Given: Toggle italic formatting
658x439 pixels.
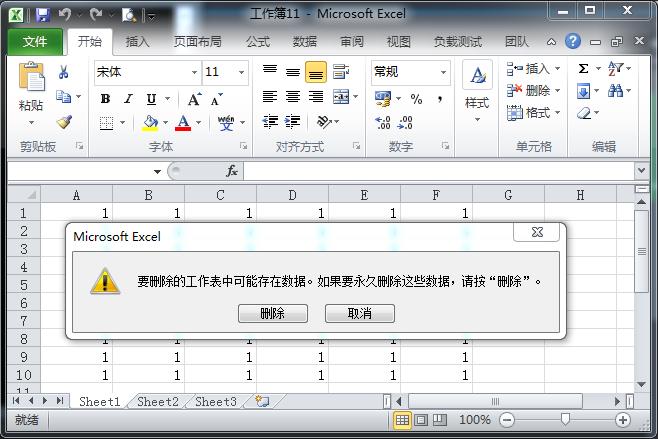Looking at the screenshot, I should coord(128,99).
